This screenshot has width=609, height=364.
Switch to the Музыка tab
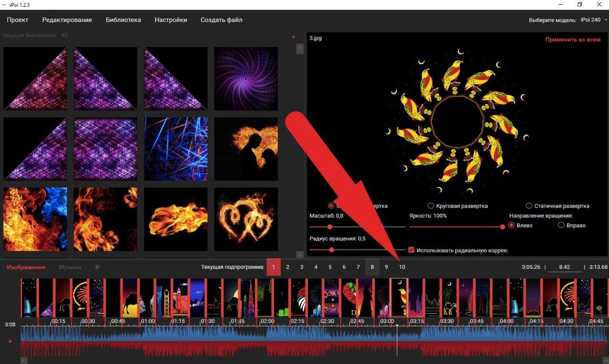70,267
